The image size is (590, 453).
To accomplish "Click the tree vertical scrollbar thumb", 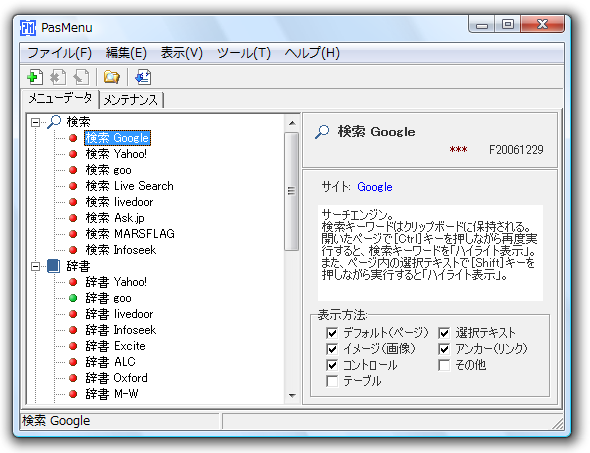I will 292,191.
